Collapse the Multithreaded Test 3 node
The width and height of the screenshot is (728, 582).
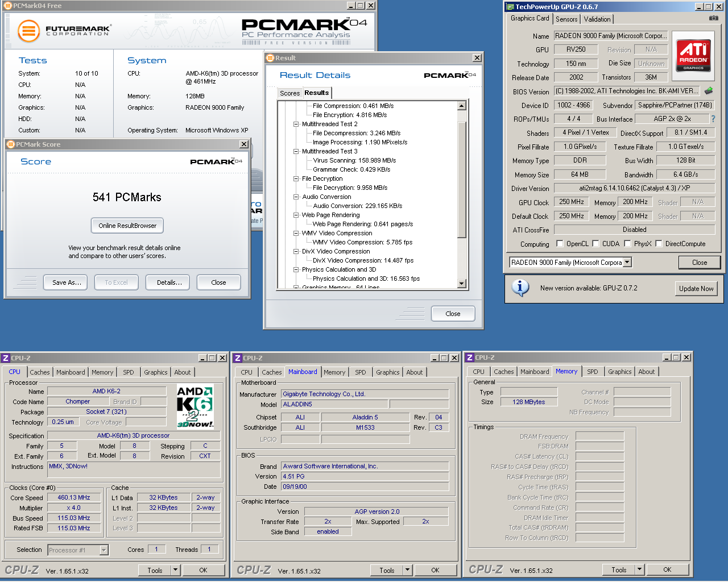click(296, 151)
